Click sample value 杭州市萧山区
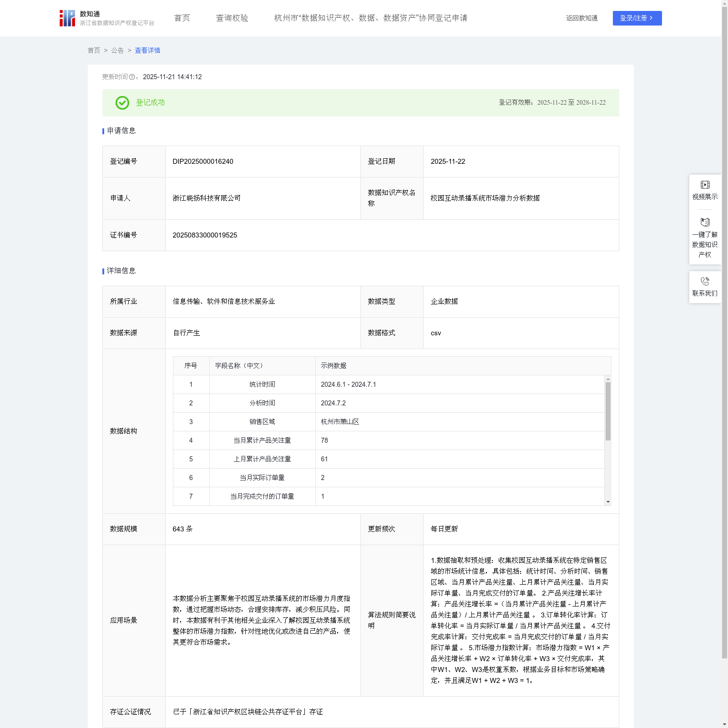This screenshot has width=728, height=728. [340, 422]
